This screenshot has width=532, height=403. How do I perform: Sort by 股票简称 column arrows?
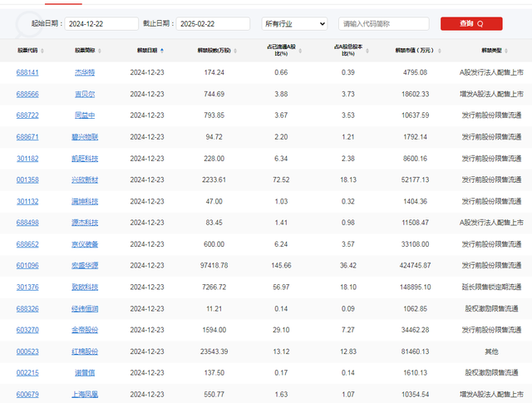(100, 51)
